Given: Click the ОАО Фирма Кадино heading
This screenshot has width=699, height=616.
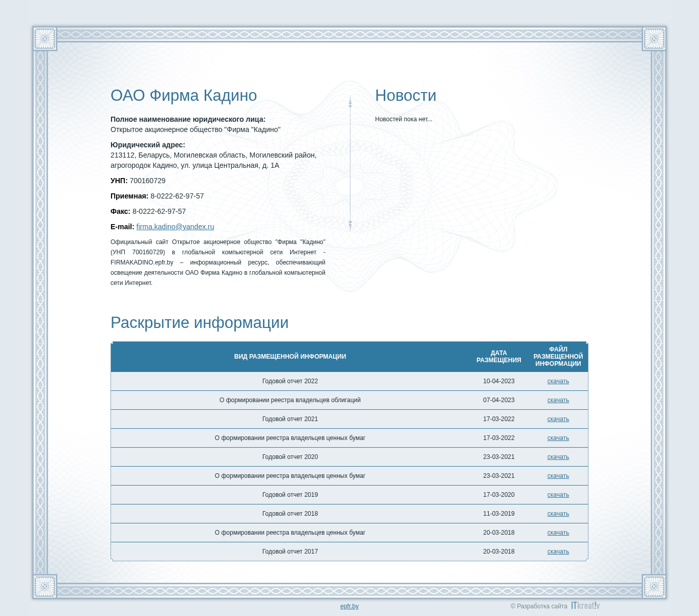Looking at the screenshot, I should tap(184, 96).
